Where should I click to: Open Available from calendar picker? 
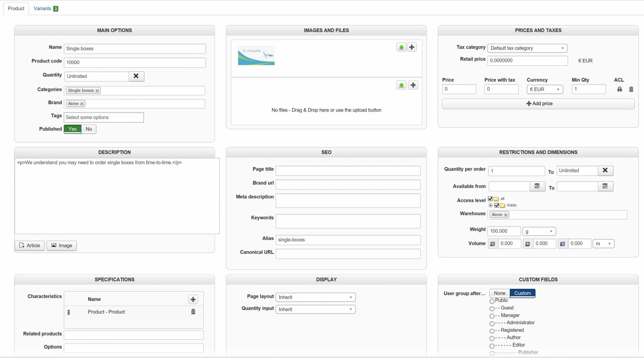[537, 186]
